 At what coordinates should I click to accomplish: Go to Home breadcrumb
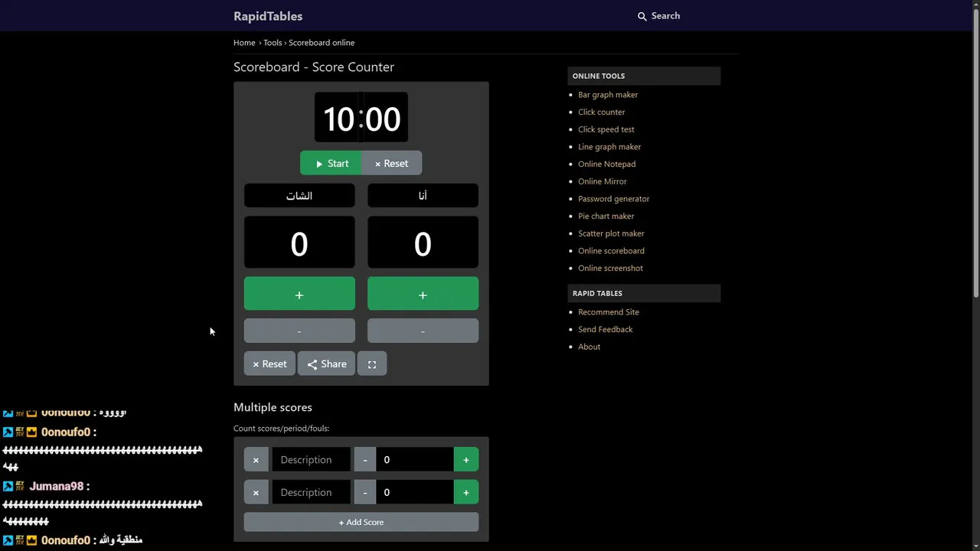[244, 43]
